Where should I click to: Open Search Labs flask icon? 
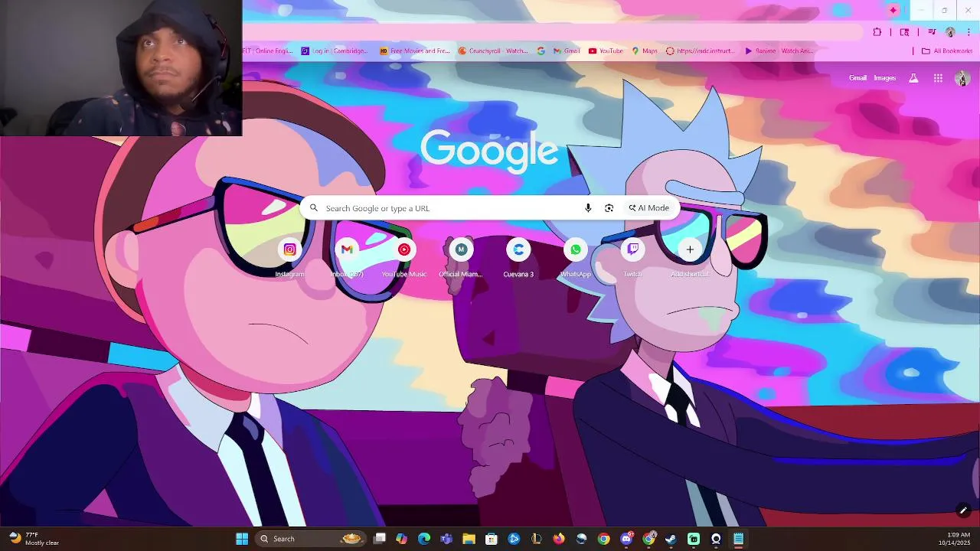coord(913,78)
